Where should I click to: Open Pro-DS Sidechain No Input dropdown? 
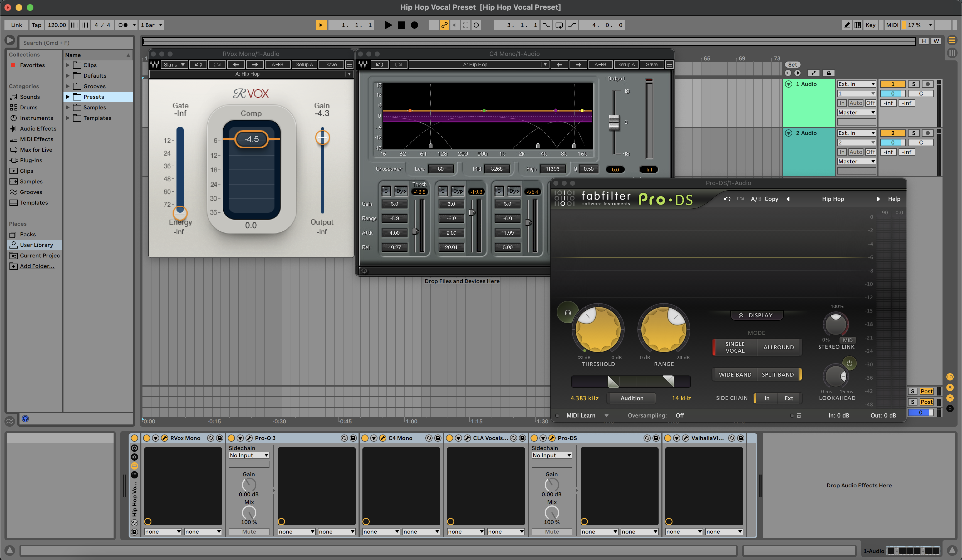click(552, 455)
